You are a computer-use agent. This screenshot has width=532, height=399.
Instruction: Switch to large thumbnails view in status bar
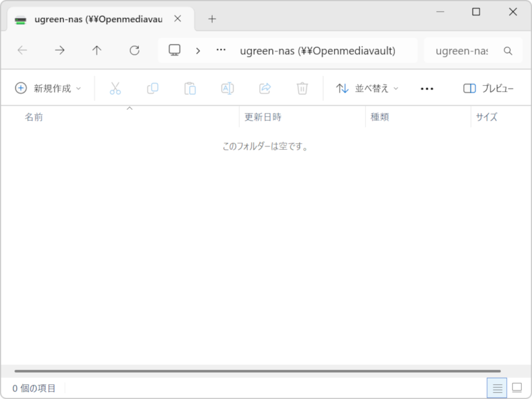(516, 388)
